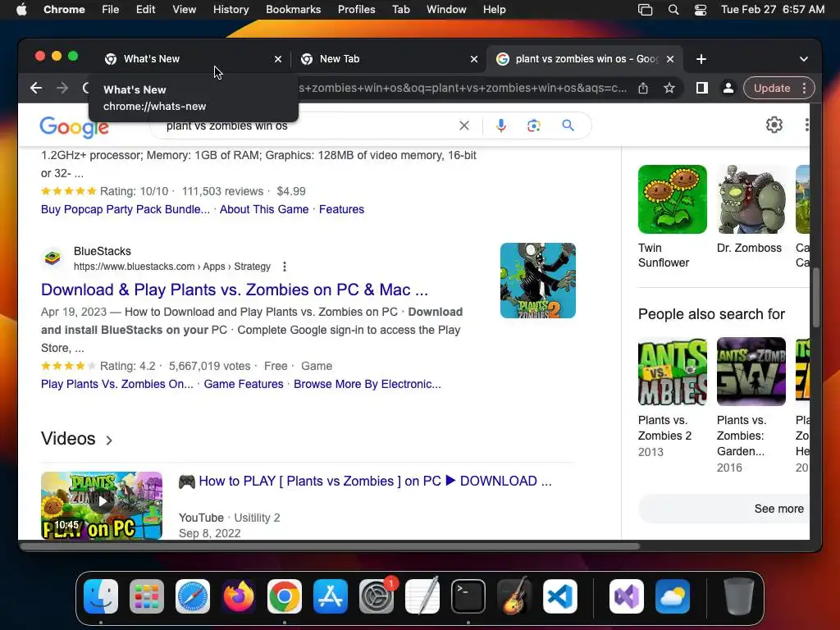The width and height of the screenshot is (840, 630).
Task: Open the Trash in the Dock
Action: 739,596
